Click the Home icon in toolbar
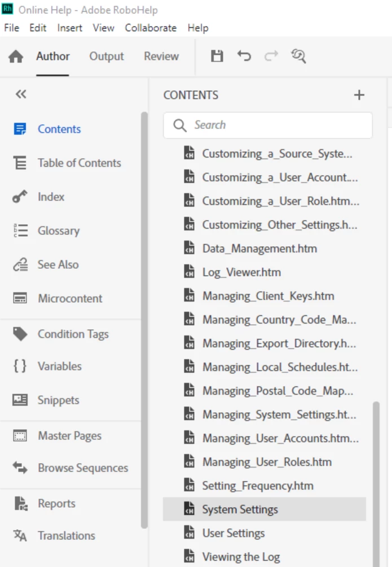The width and height of the screenshot is (392, 567). (16, 56)
